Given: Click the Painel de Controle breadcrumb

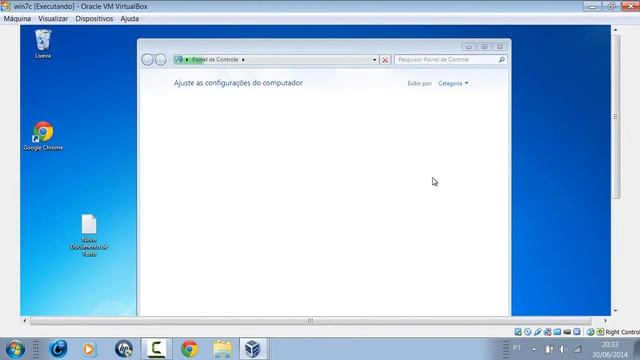Looking at the screenshot, I should [x=215, y=60].
